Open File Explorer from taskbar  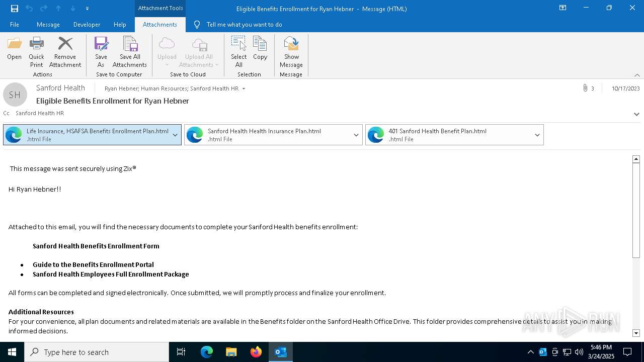(x=231, y=352)
